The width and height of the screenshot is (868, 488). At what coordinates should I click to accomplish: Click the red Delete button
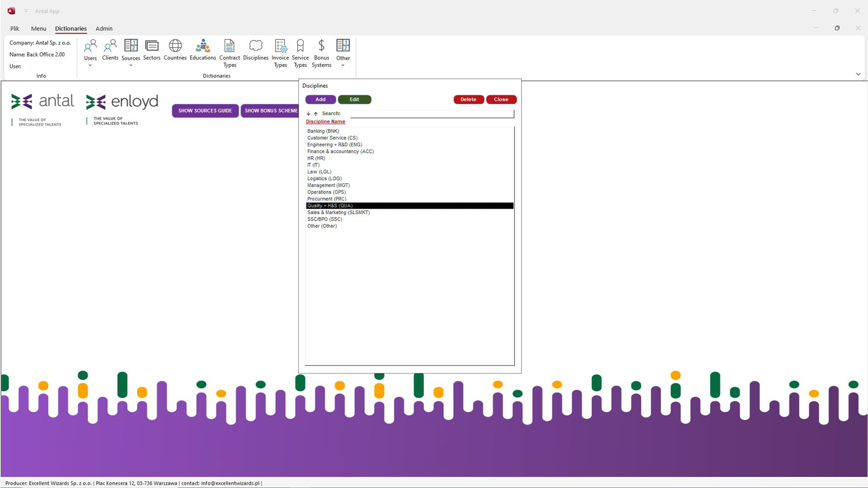click(x=468, y=99)
